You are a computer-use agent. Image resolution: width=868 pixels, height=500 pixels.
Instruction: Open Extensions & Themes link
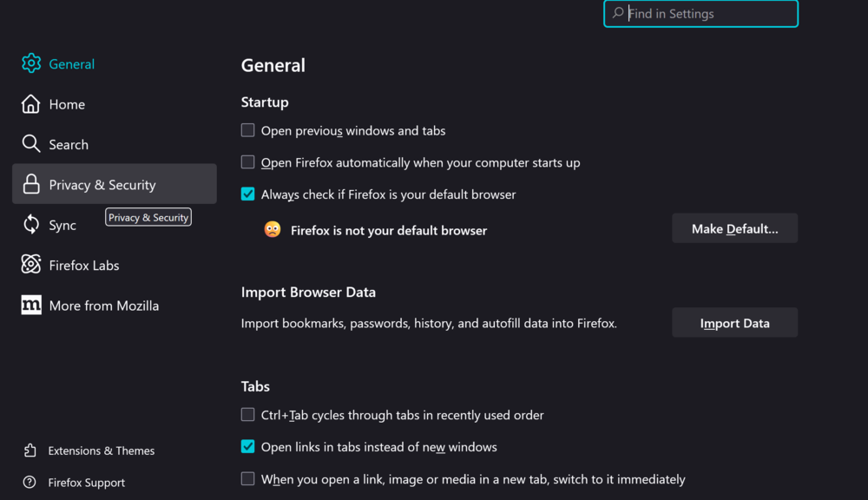coord(89,451)
